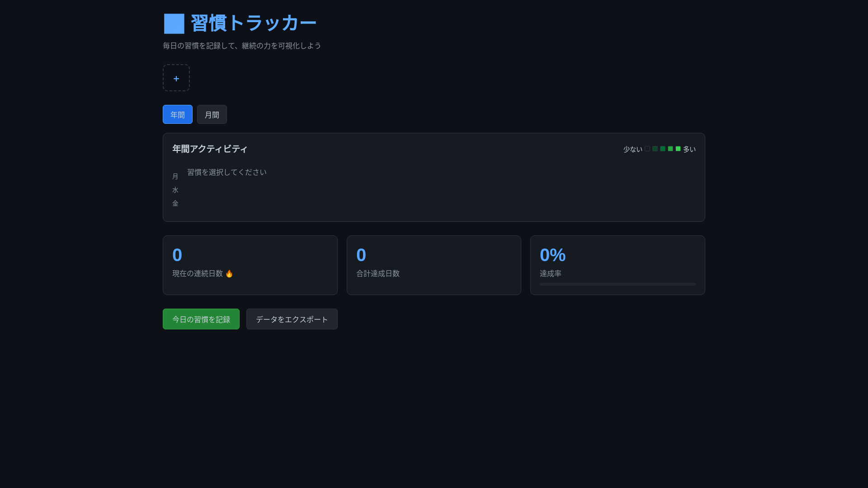
Task: Click the 水 weekday label
Action: [175, 190]
